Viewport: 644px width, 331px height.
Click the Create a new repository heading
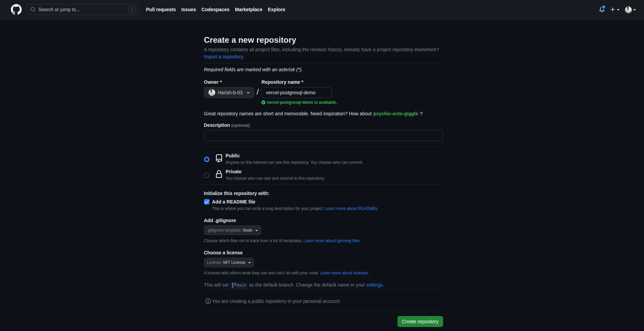pos(250,40)
